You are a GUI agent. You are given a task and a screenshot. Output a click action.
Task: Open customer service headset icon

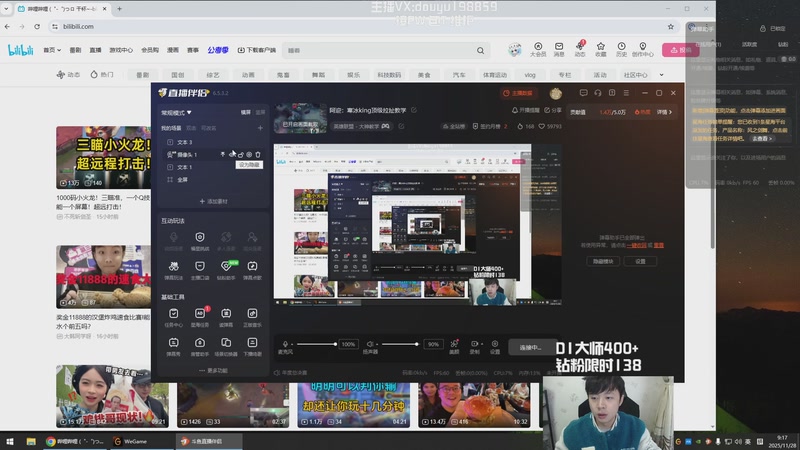[x=597, y=93]
